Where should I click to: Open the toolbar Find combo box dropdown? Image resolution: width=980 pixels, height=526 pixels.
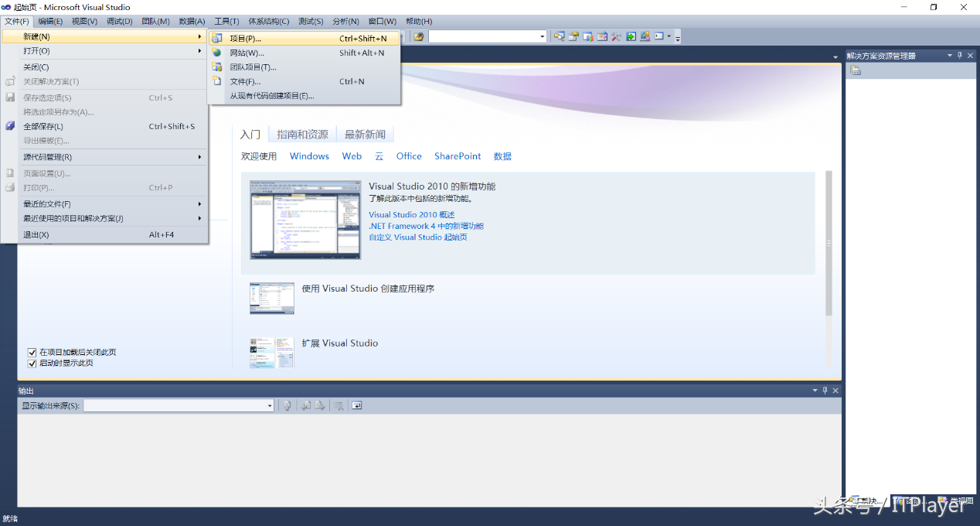click(x=542, y=36)
